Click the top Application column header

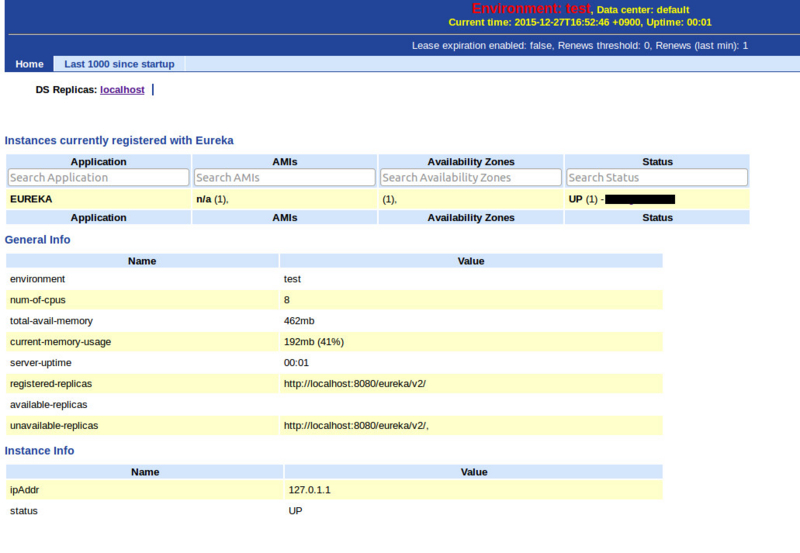coord(98,162)
